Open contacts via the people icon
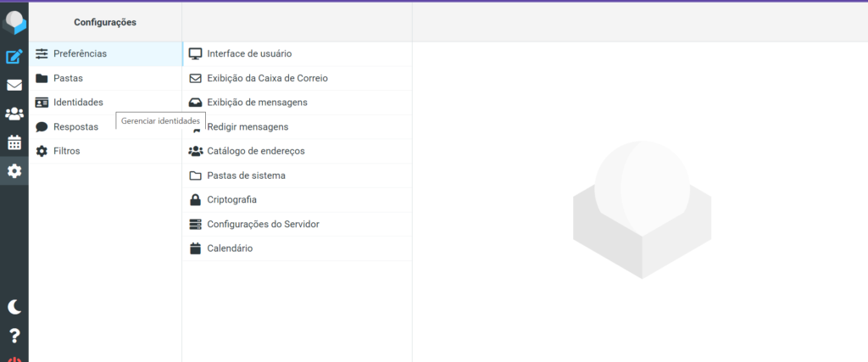 point(14,114)
